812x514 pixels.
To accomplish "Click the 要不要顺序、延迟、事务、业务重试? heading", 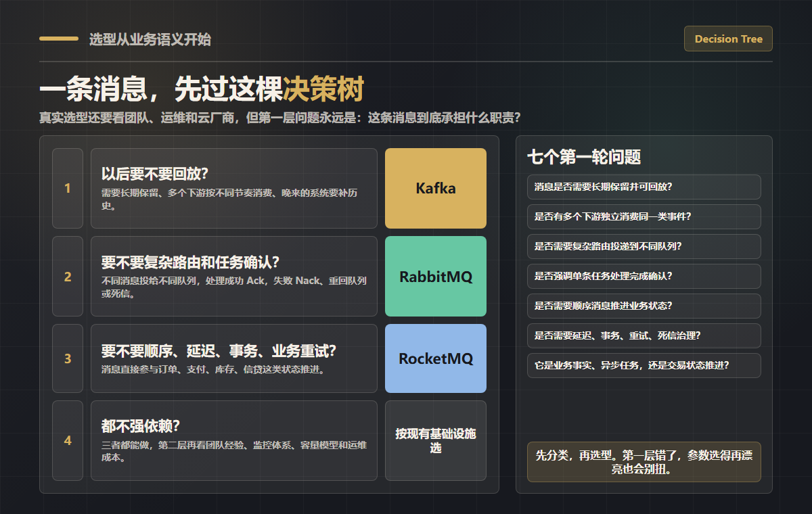I will click(219, 351).
